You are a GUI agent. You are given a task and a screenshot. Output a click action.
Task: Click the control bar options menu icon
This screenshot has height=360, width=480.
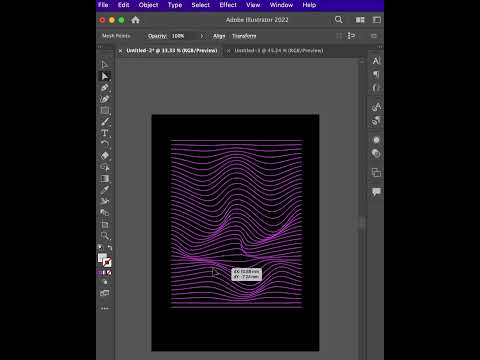(x=374, y=36)
